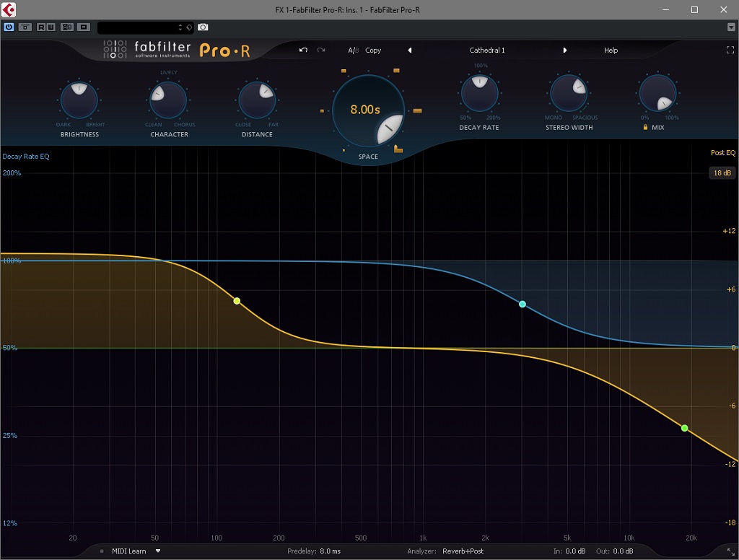Click the "LIVELY" label above Character knob
Screen dimensions: 739x560
(169, 73)
